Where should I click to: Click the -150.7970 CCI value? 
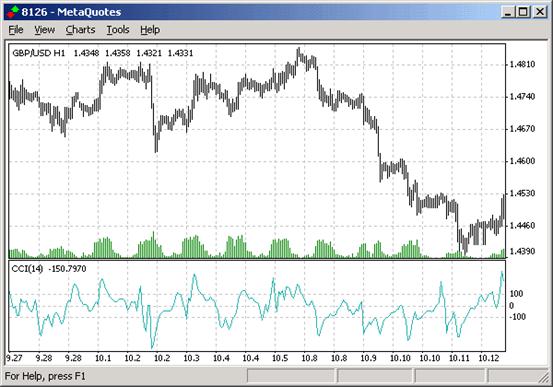67,269
